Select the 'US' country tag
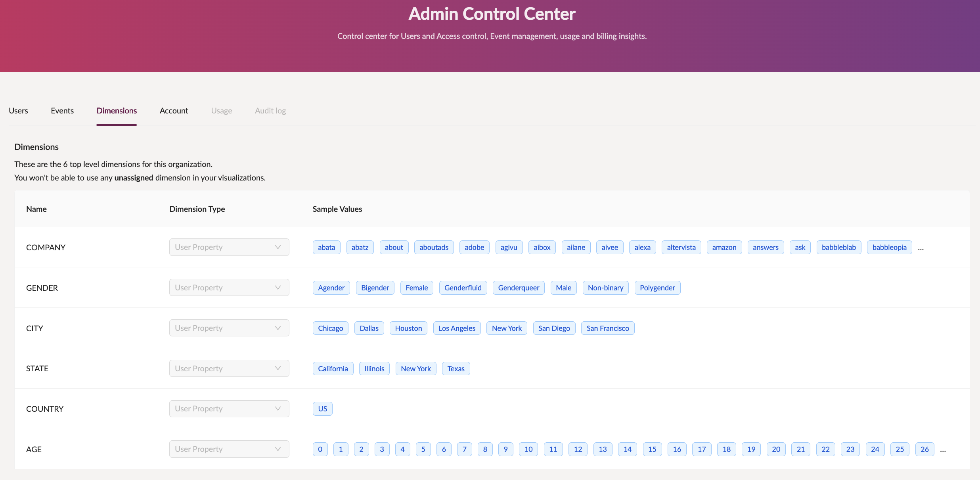This screenshot has height=480, width=980. [322, 409]
